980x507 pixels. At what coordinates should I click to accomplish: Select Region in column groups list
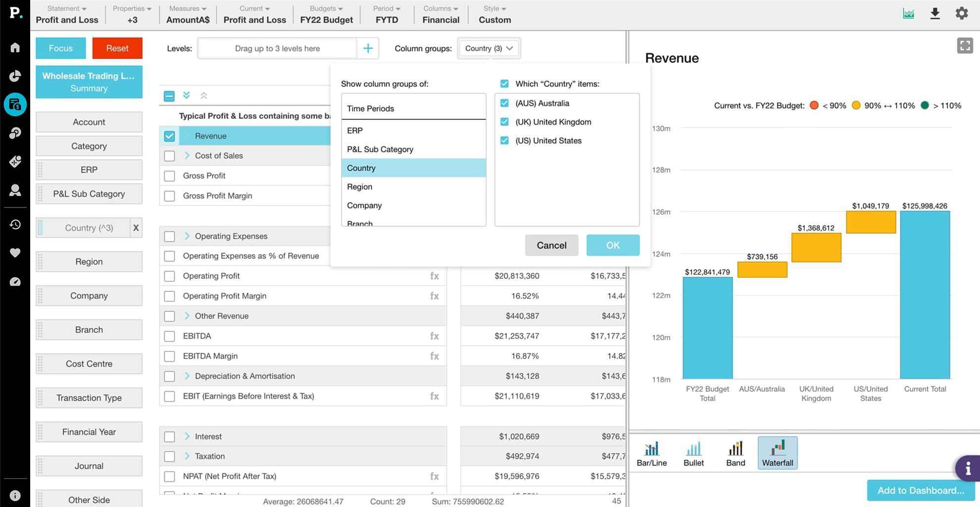(360, 187)
